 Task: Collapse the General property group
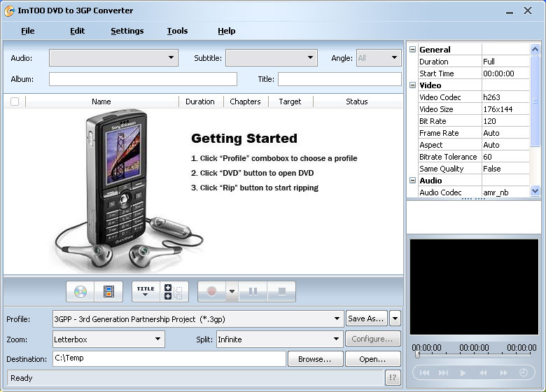pyautogui.click(x=413, y=50)
